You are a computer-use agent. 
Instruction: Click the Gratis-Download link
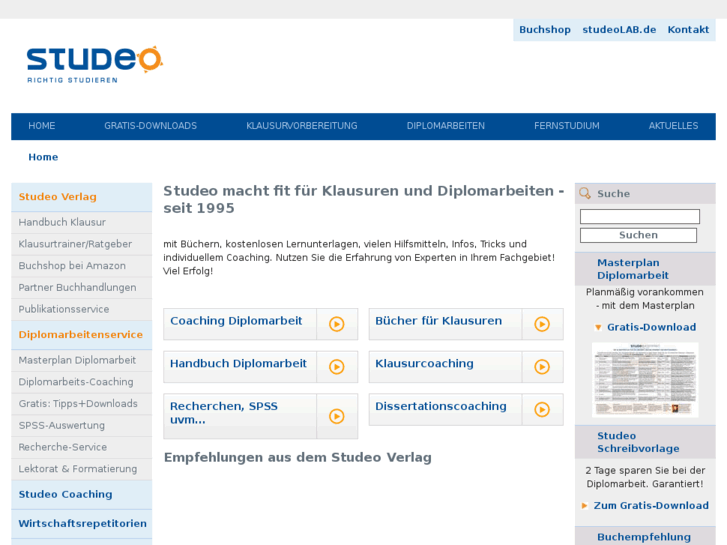[x=651, y=327]
